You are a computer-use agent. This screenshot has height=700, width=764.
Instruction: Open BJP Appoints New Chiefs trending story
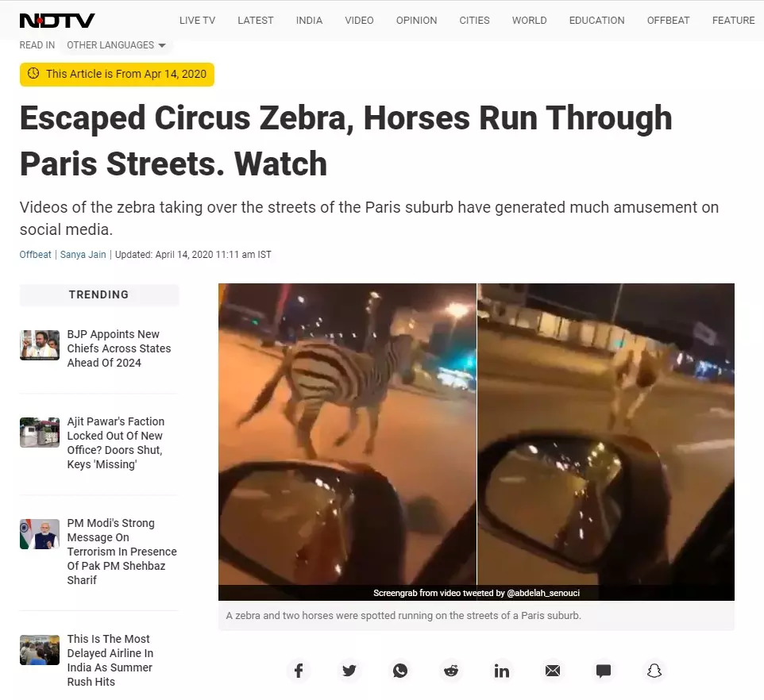pos(119,348)
